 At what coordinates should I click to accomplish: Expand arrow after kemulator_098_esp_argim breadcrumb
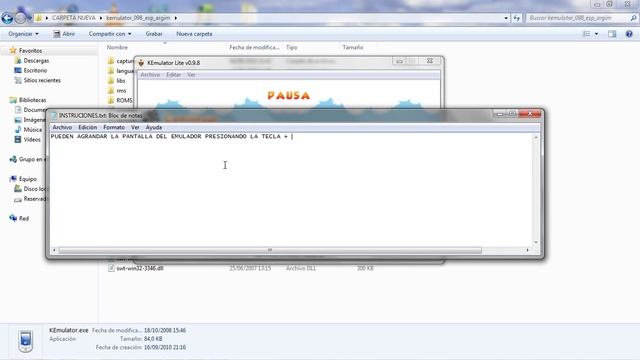(176, 18)
